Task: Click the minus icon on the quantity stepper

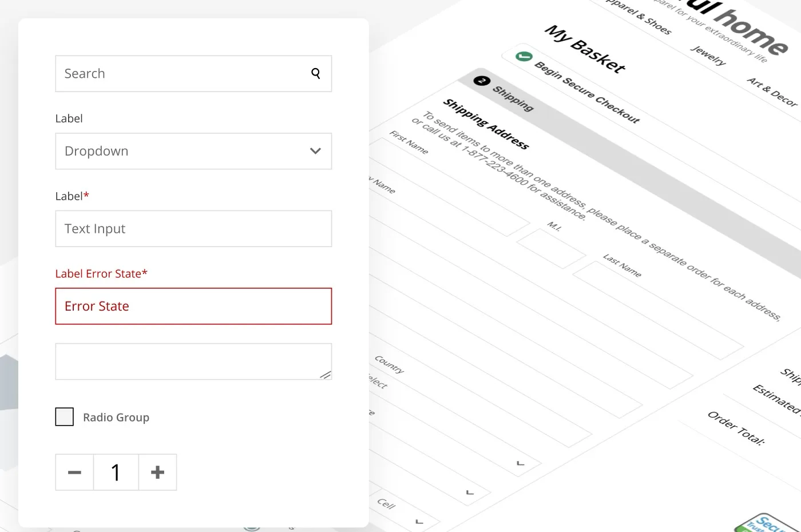Action: 74,472
